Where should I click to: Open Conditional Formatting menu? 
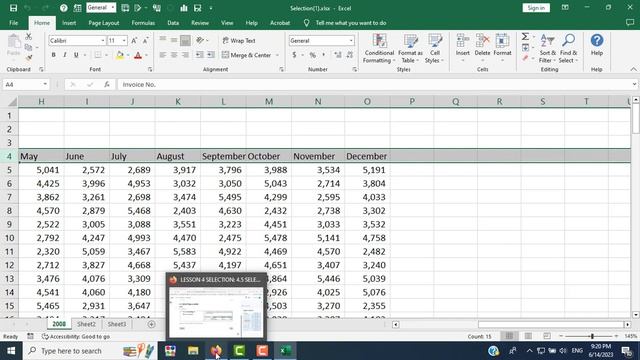(x=379, y=48)
